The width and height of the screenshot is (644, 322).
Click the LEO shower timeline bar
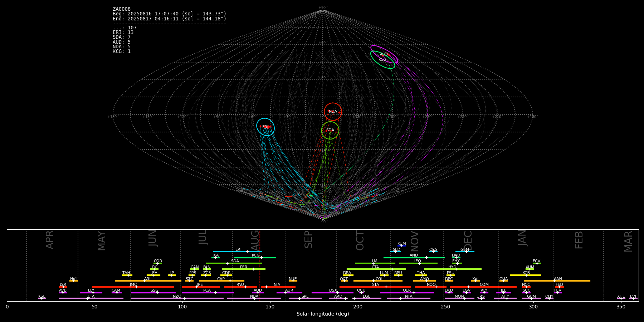click(x=418, y=263)
